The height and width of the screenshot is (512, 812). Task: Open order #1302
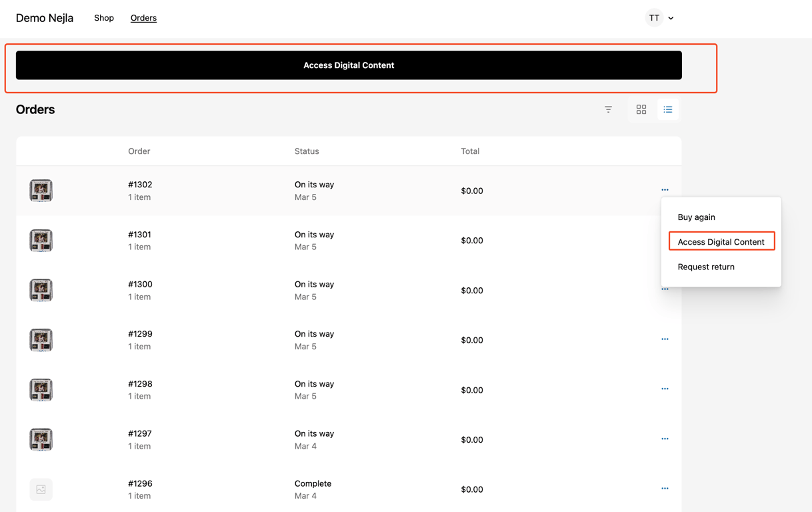tap(140, 185)
